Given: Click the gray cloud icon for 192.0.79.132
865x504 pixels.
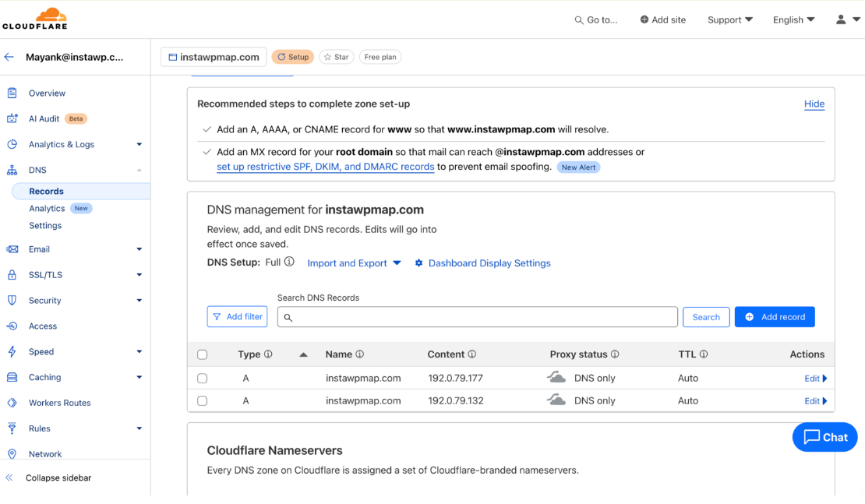Looking at the screenshot, I should pos(556,400).
